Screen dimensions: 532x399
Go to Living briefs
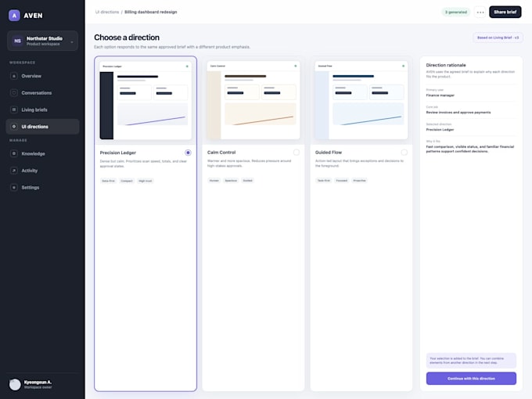click(x=43, y=110)
